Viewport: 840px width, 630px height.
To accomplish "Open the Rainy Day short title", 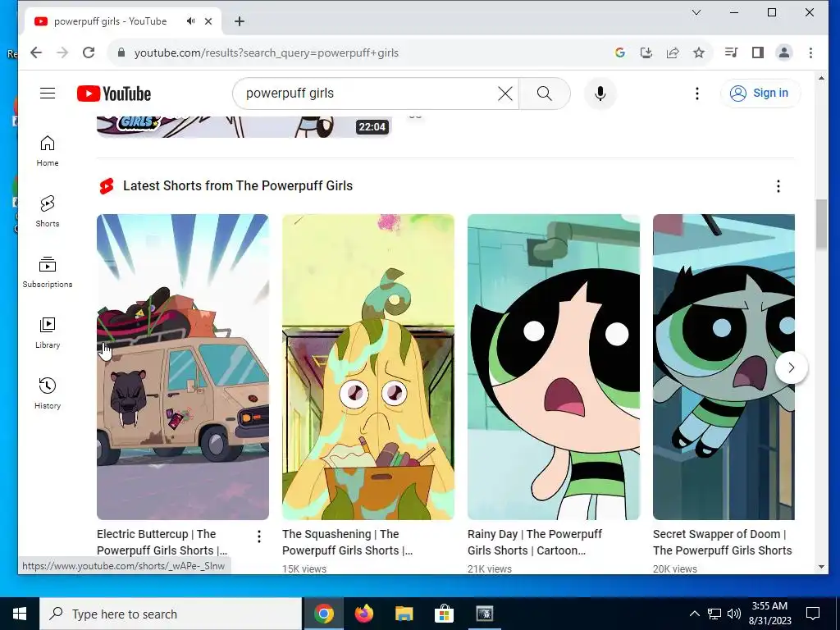I will 535,542.
